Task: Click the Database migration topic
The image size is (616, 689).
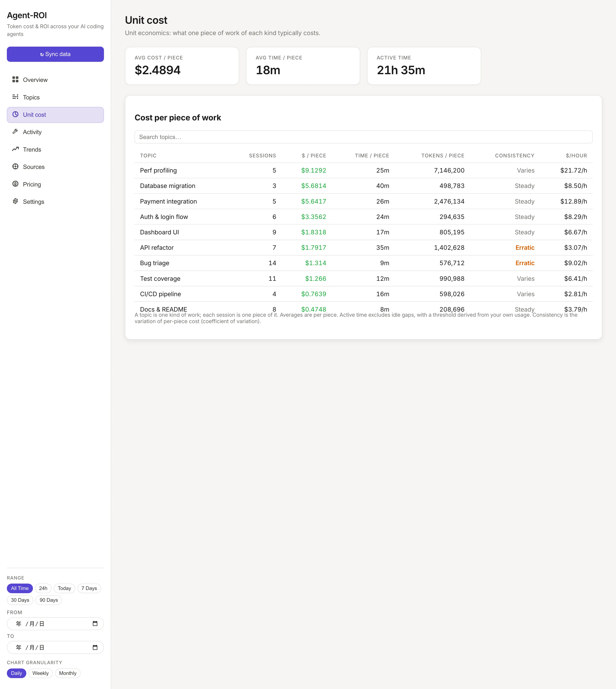Action: [167, 186]
